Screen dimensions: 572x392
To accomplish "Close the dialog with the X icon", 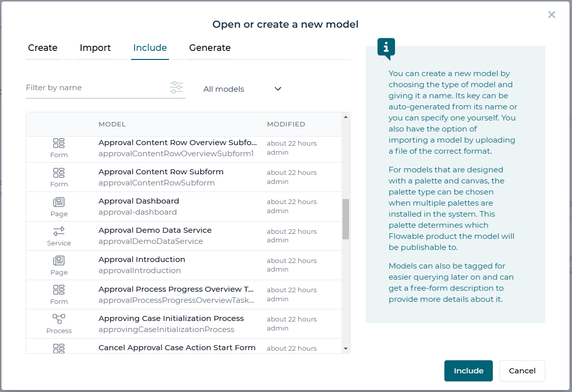I will (x=551, y=15).
